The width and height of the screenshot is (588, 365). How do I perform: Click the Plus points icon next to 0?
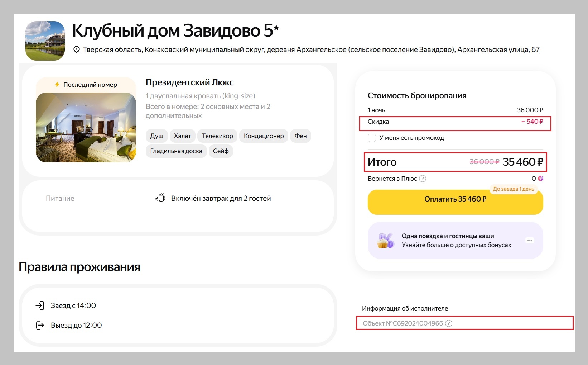(x=540, y=179)
